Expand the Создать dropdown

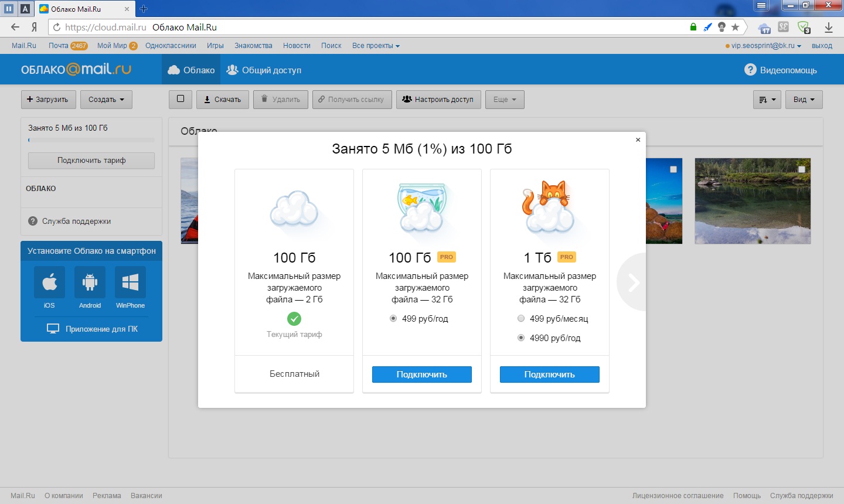(x=106, y=100)
